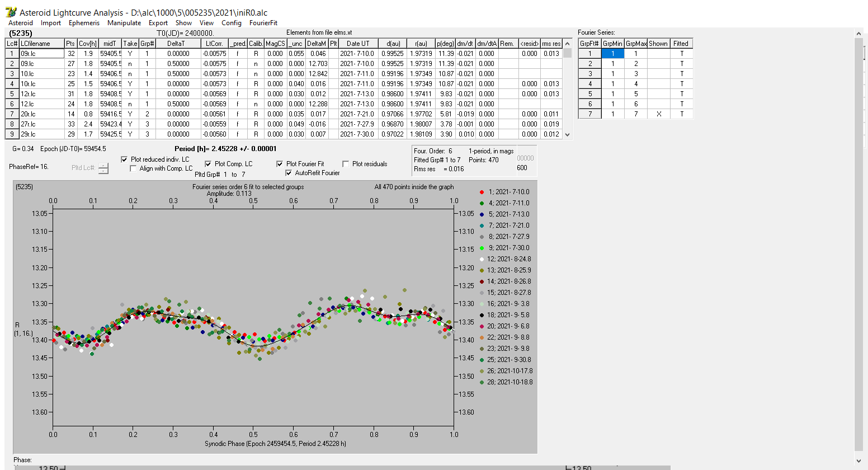The width and height of the screenshot is (868, 470).
Task: Click the lightcurve table scroll-down arrow
Action: pyautogui.click(x=568, y=134)
